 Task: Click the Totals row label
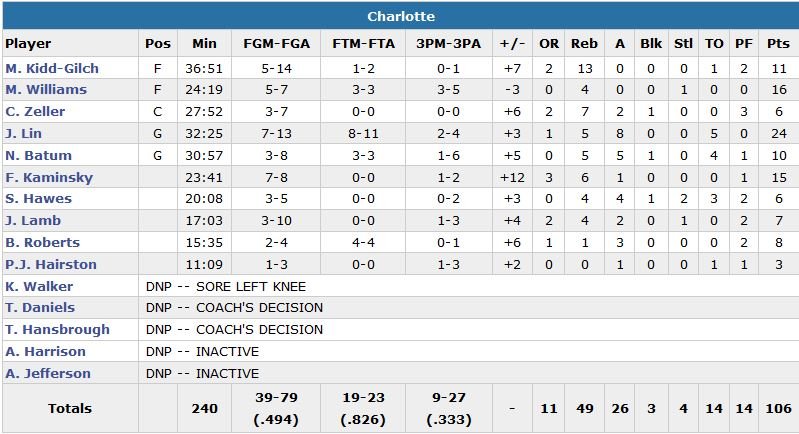[69, 408]
